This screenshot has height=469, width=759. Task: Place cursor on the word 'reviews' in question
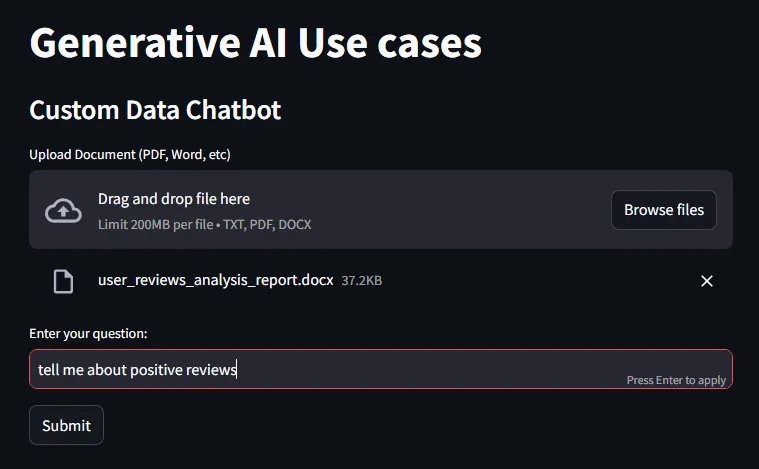click(x=211, y=370)
